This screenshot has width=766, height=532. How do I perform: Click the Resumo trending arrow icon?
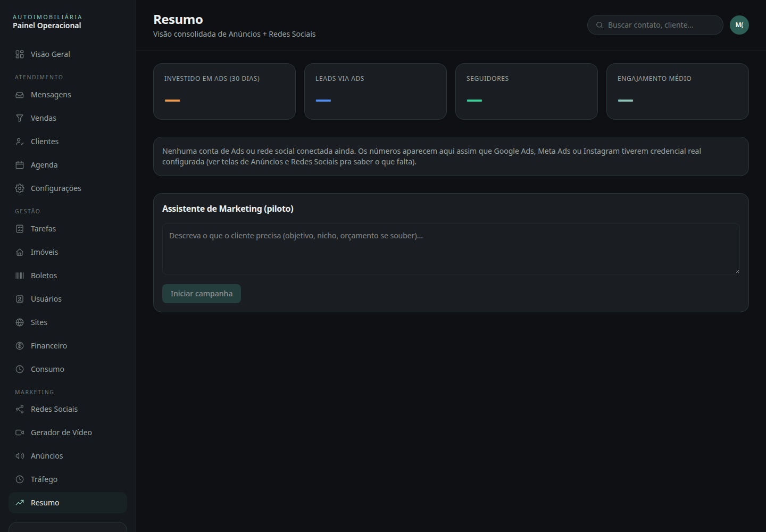point(20,503)
